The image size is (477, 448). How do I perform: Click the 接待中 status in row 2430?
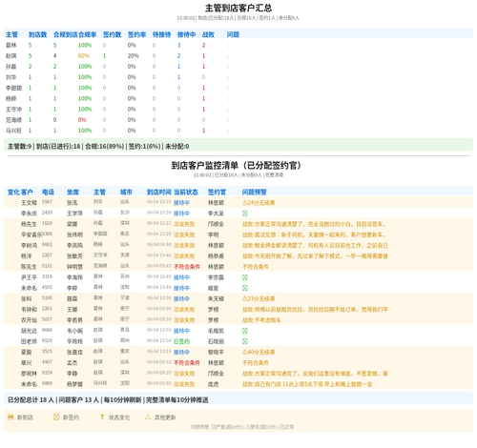coord(181,214)
